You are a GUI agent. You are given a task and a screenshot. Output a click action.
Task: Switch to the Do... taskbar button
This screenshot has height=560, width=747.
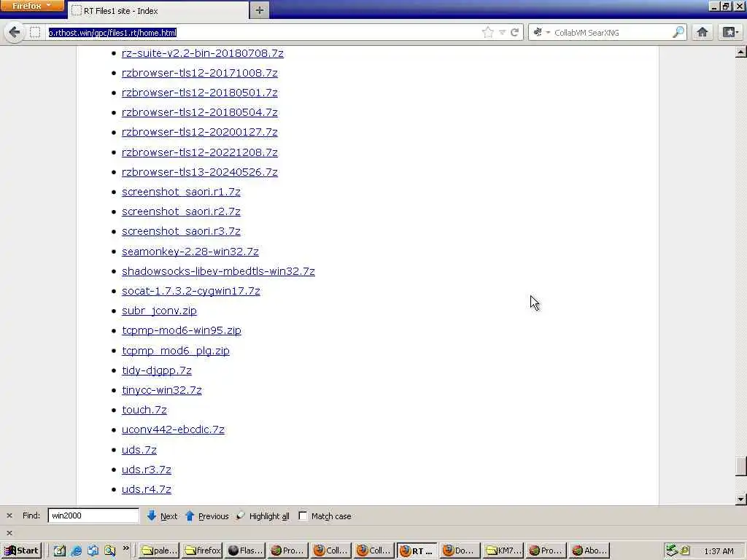click(x=460, y=551)
